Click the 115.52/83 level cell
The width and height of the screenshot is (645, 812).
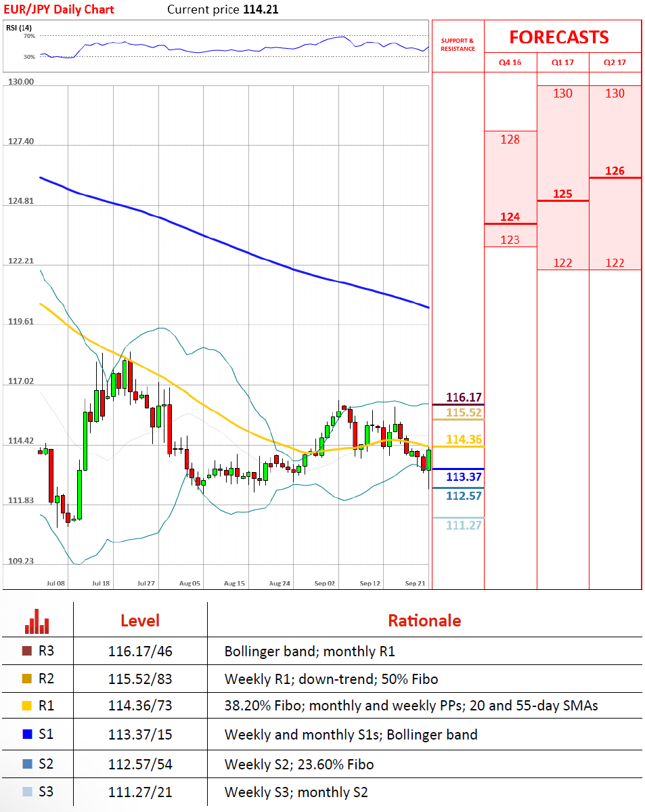click(x=140, y=679)
